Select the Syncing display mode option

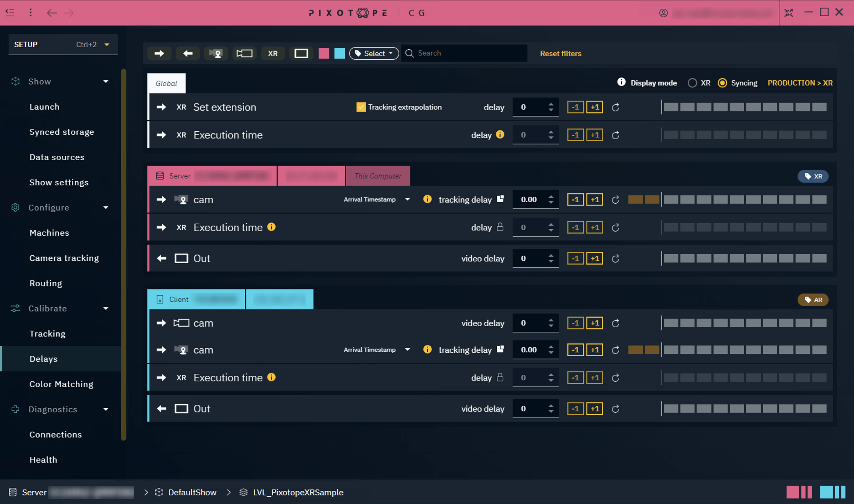pos(722,83)
